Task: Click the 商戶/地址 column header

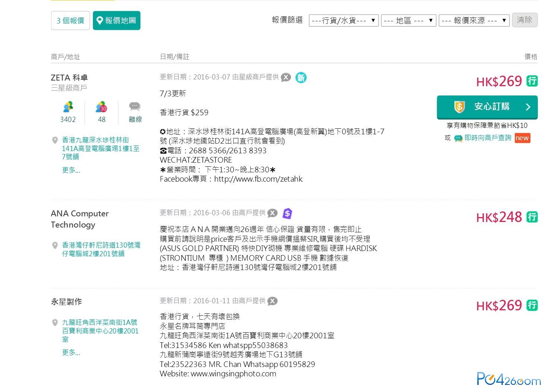Action: click(66, 57)
